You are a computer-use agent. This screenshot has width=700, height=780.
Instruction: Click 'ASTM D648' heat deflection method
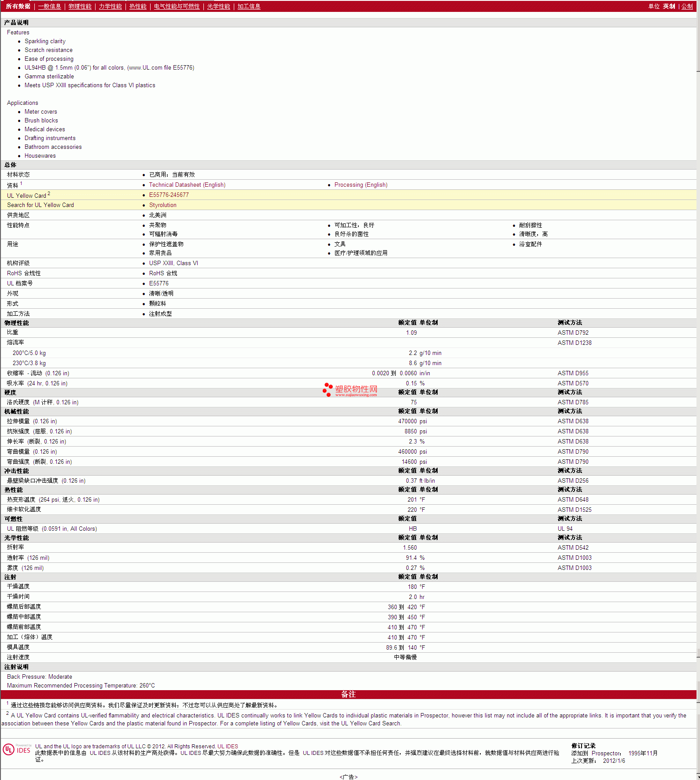click(573, 500)
